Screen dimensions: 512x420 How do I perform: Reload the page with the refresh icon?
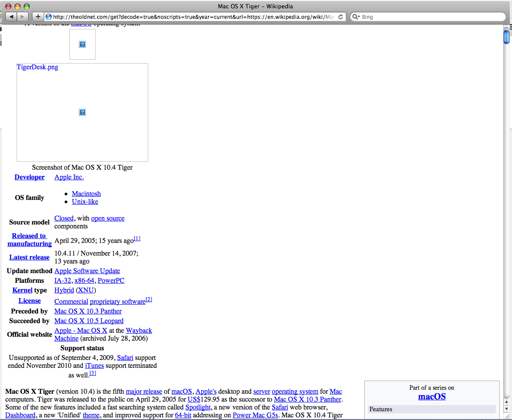coord(341,17)
